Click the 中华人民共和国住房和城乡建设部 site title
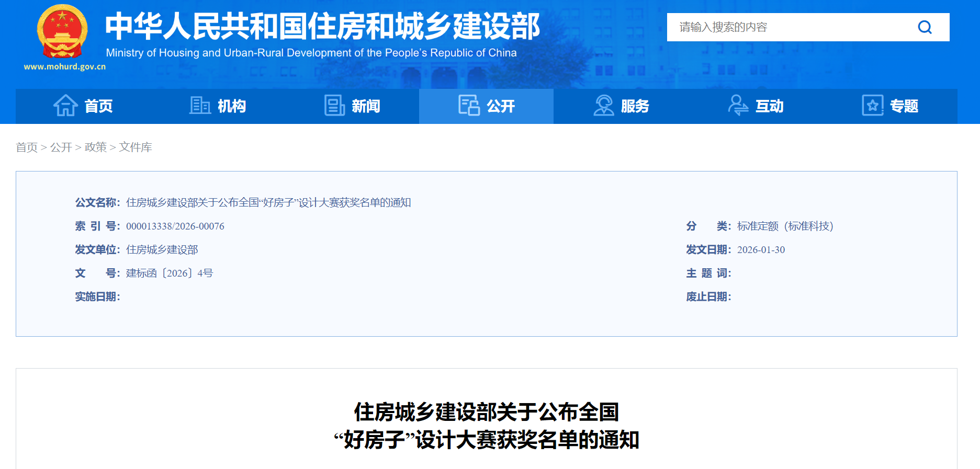 point(322,26)
